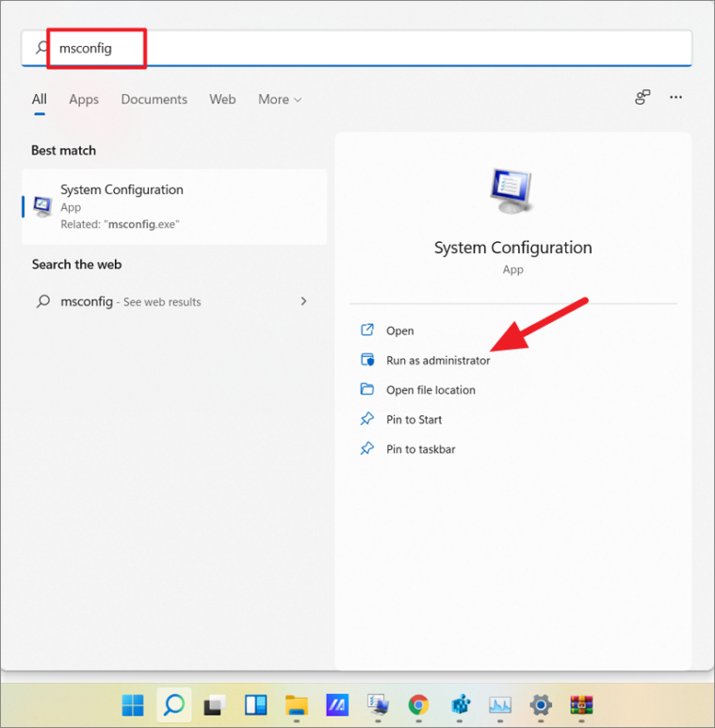
Task: Open Widgets from taskbar
Action: [256, 705]
